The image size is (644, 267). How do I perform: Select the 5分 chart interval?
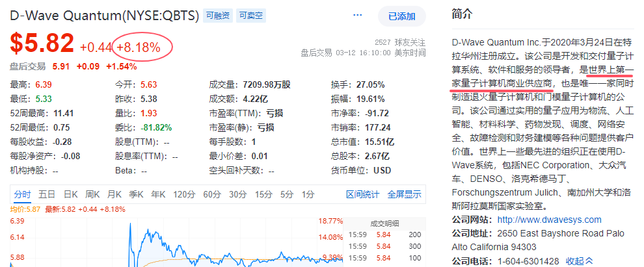[287, 194]
